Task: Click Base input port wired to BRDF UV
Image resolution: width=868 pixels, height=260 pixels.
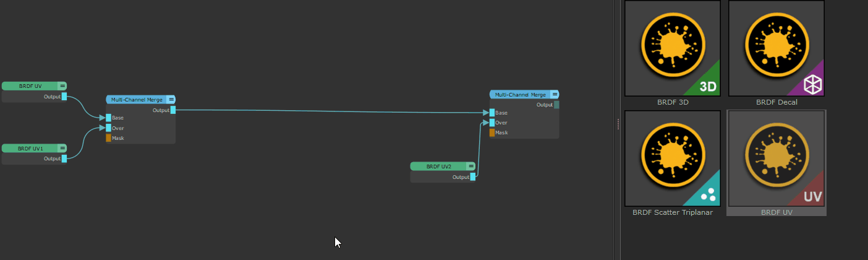Action: point(109,118)
